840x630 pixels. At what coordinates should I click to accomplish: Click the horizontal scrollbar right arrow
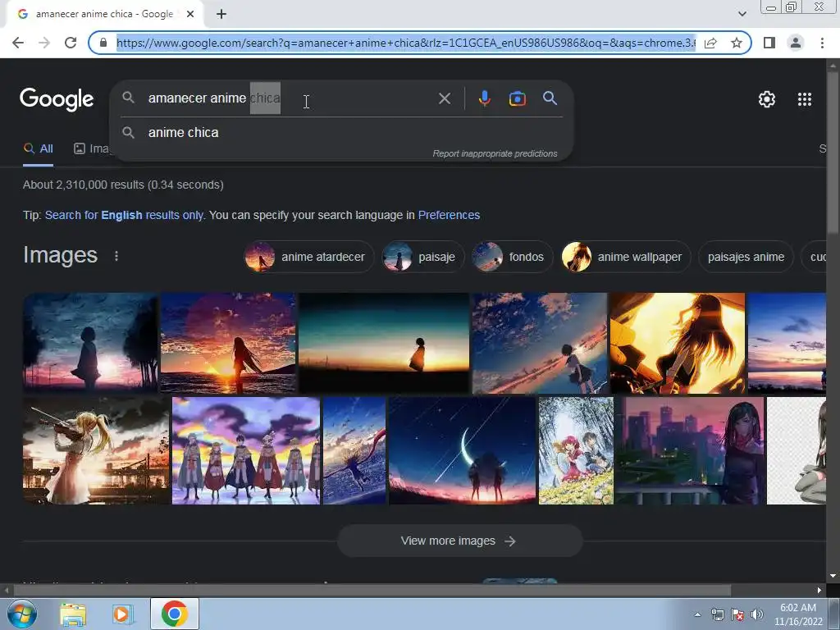pos(819,591)
